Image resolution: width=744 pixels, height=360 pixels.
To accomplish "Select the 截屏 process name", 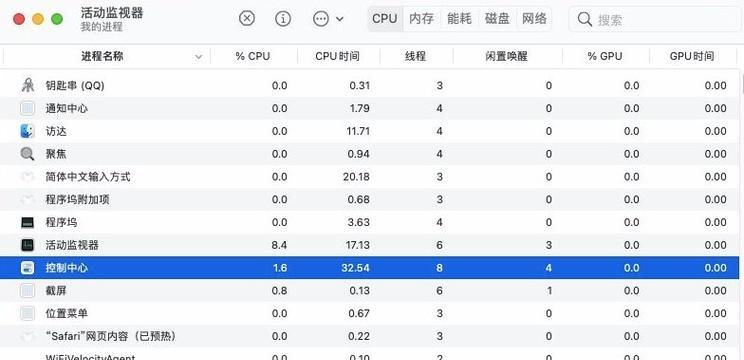I will click(x=56, y=291).
